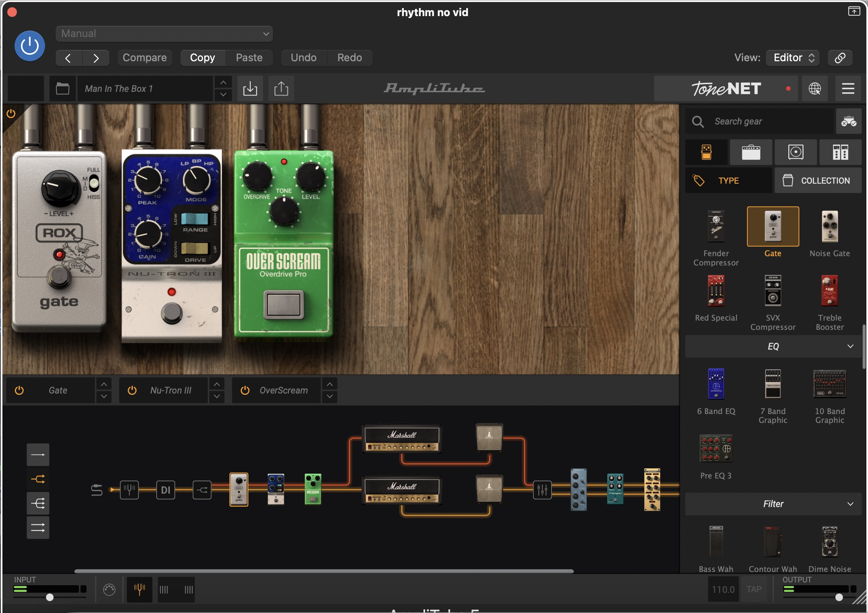
Task: Open the tuner in bottom bar
Action: point(139,589)
